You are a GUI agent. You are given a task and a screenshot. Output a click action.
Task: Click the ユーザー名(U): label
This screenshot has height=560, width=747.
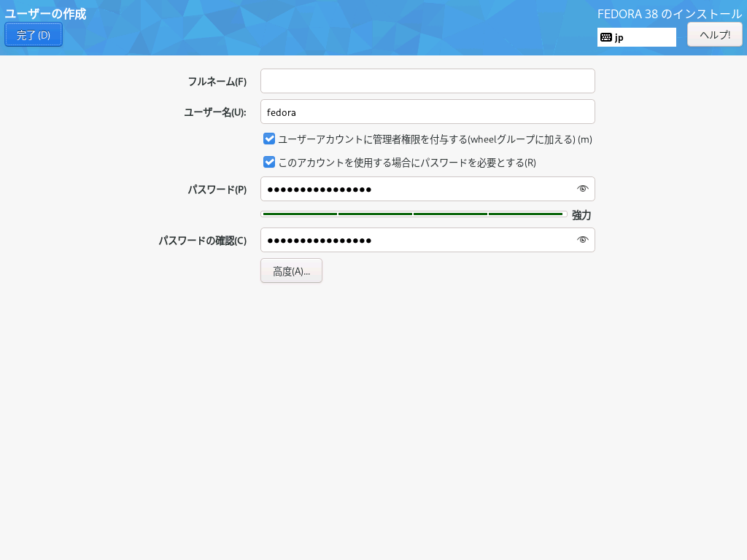[215, 112]
